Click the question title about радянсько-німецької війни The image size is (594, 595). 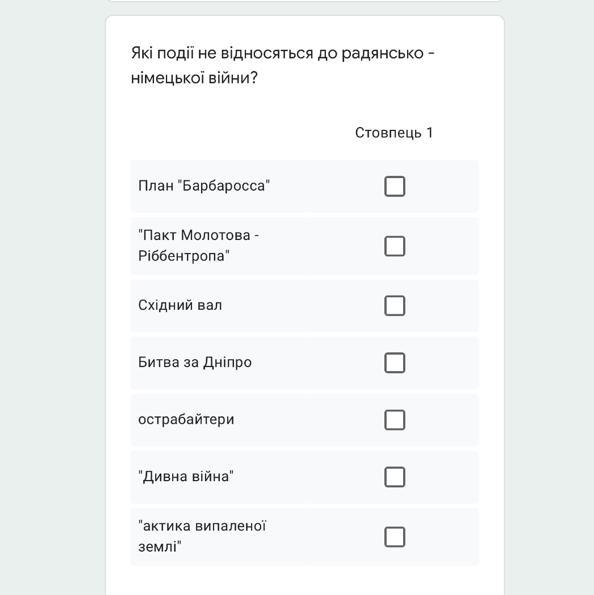tap(283, 65)
